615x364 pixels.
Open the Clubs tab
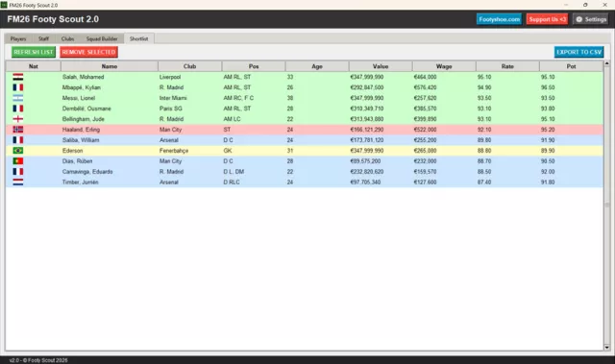tap(67, 38)
